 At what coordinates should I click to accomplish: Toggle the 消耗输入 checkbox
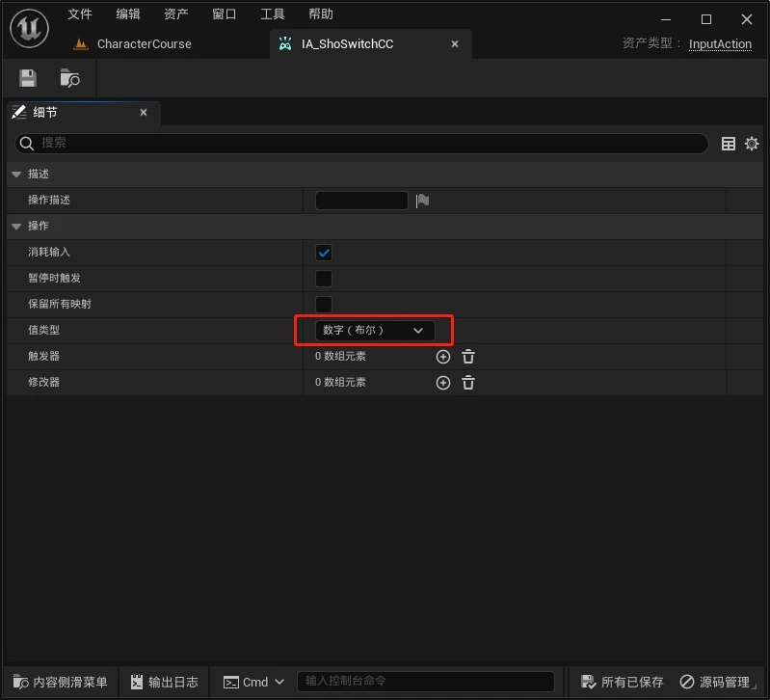pos(324,253)
